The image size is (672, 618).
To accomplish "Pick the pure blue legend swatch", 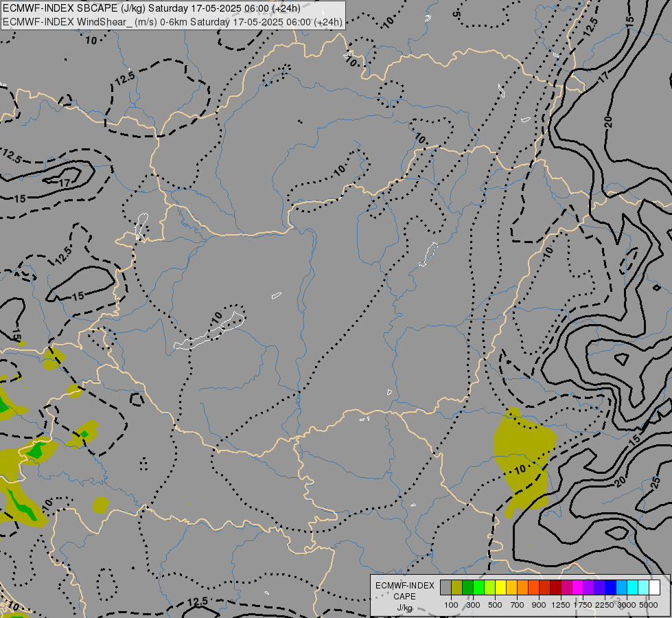I will click(x=610, y=588).
